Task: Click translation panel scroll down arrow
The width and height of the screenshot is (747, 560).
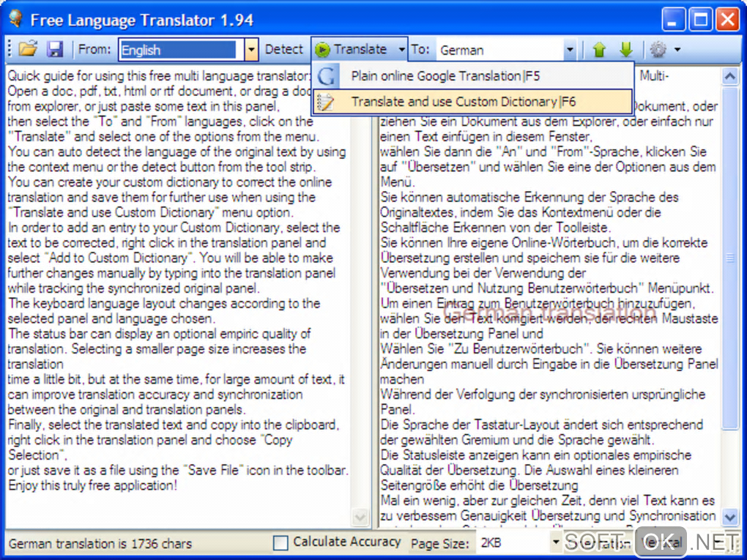Action: pyautogui.click(x=730, y=517)
